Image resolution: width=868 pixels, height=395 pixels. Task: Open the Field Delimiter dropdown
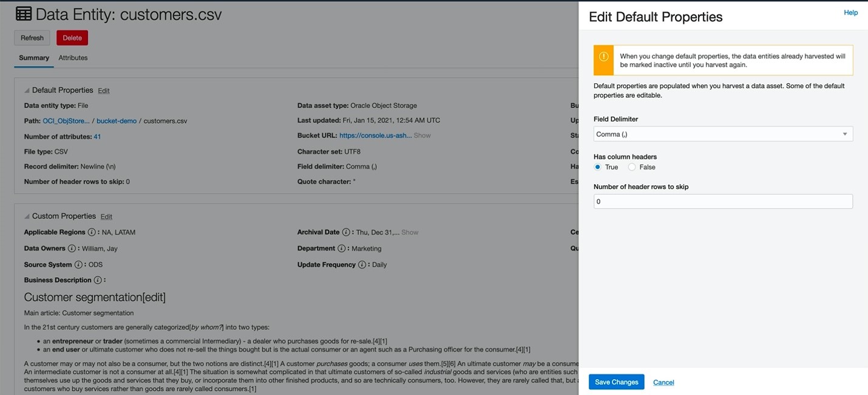pyautogui.click(x=722, y=134)
